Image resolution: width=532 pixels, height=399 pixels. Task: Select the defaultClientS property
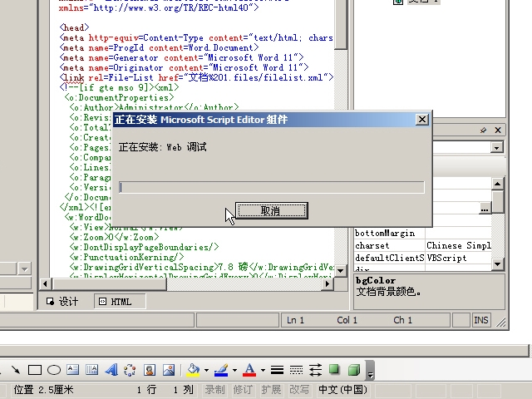point(389,258)
